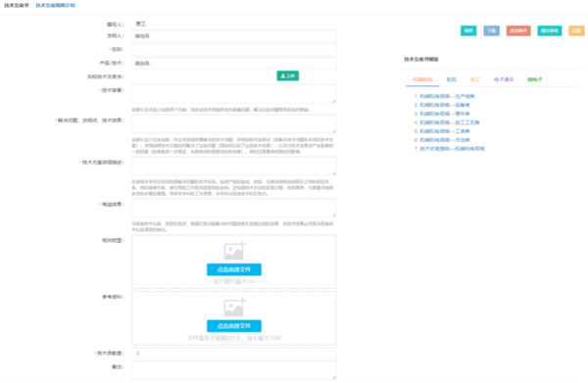588x383 pixels.
Task: Open link 技术交底指南---机械机电领域
Action: 452,149
